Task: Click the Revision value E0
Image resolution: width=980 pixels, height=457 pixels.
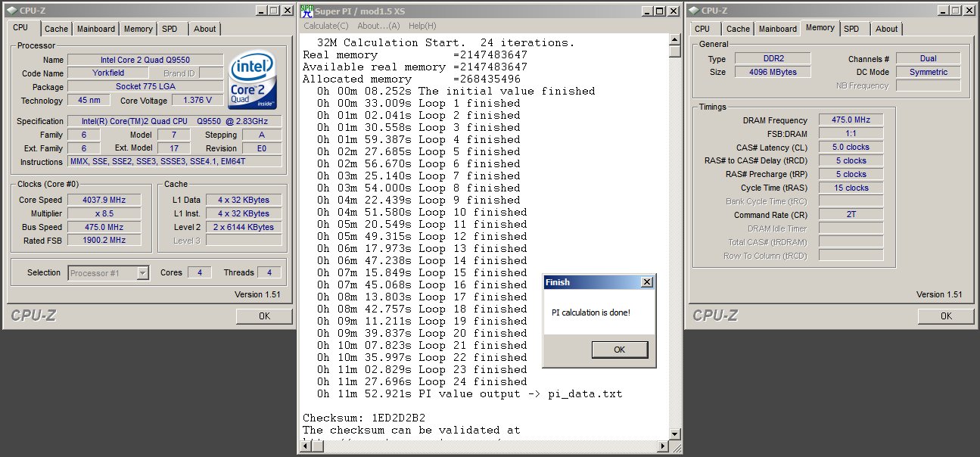Action: (260, 148)
